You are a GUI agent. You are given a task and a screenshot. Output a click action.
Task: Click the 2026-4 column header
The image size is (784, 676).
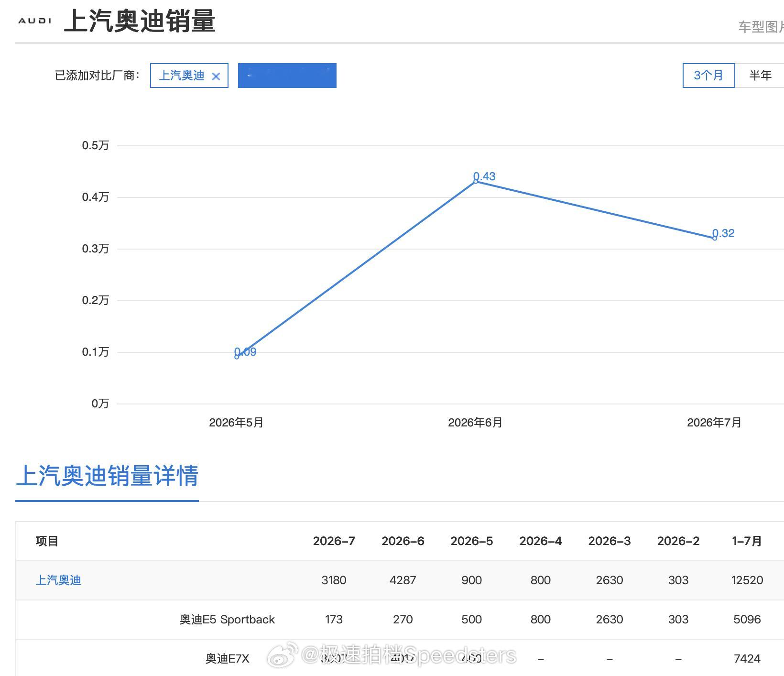541,541
